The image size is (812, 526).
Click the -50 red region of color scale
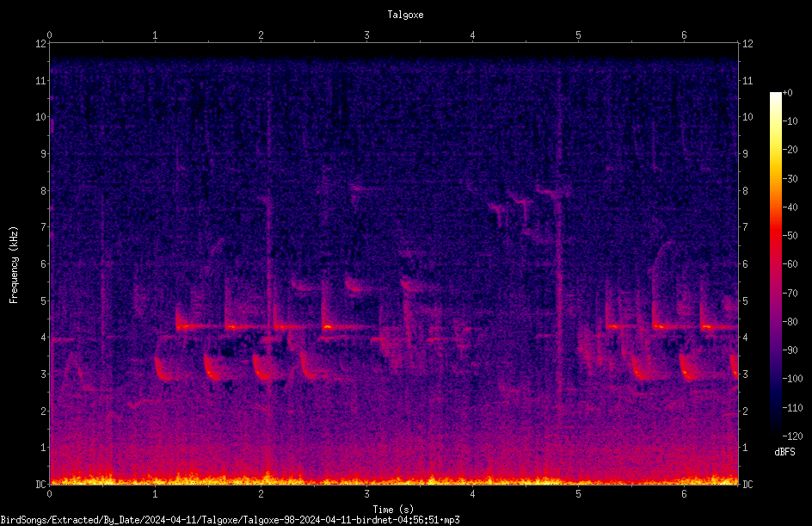775,235
